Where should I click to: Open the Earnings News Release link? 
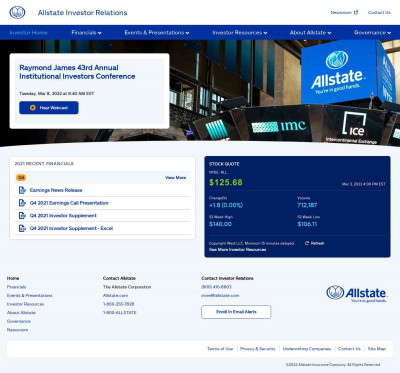point(56,190)
